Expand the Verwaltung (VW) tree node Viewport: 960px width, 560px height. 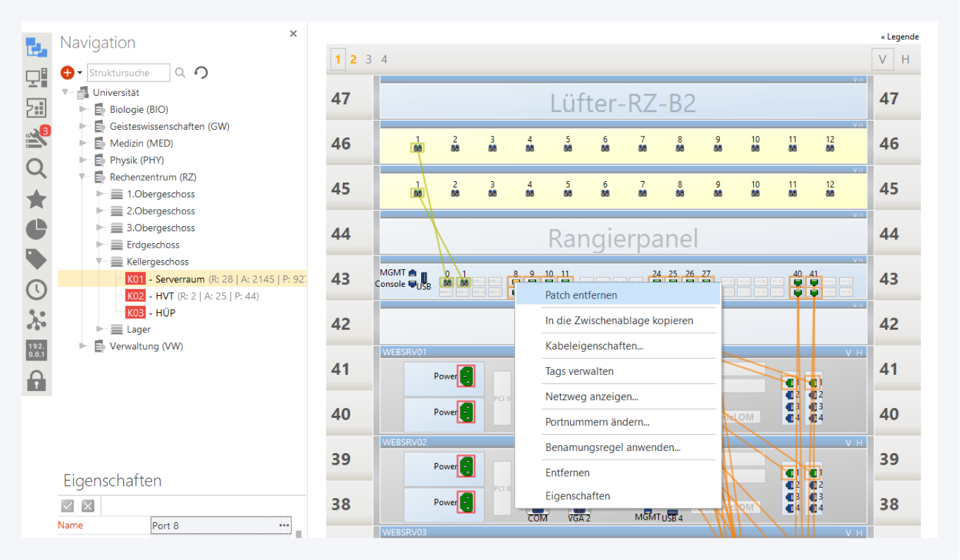point(83,346)
